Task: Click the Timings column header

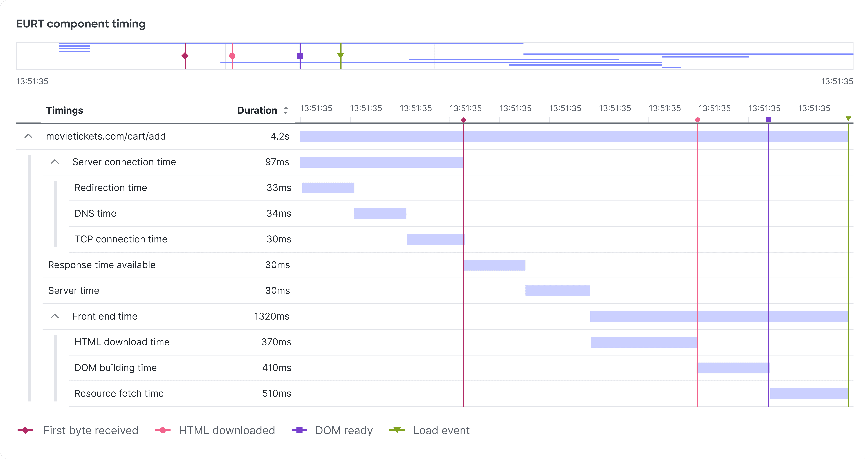Action: pyautogui.click(x=64, y=110)
